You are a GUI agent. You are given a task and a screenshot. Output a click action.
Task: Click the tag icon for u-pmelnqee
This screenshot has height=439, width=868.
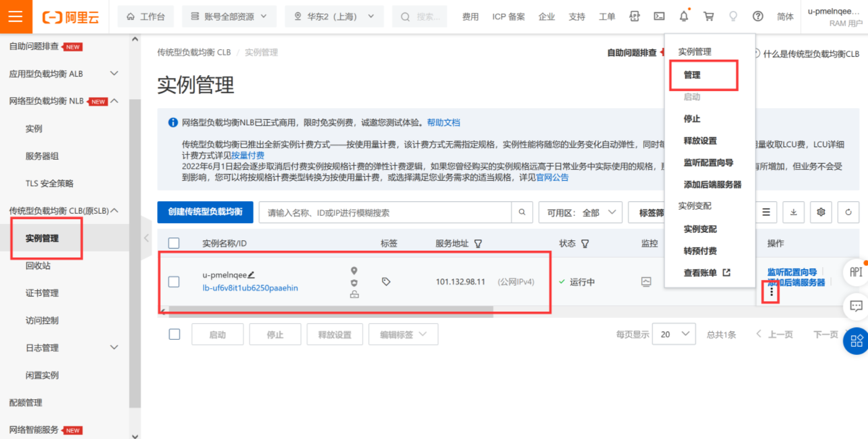click(386, 281)
